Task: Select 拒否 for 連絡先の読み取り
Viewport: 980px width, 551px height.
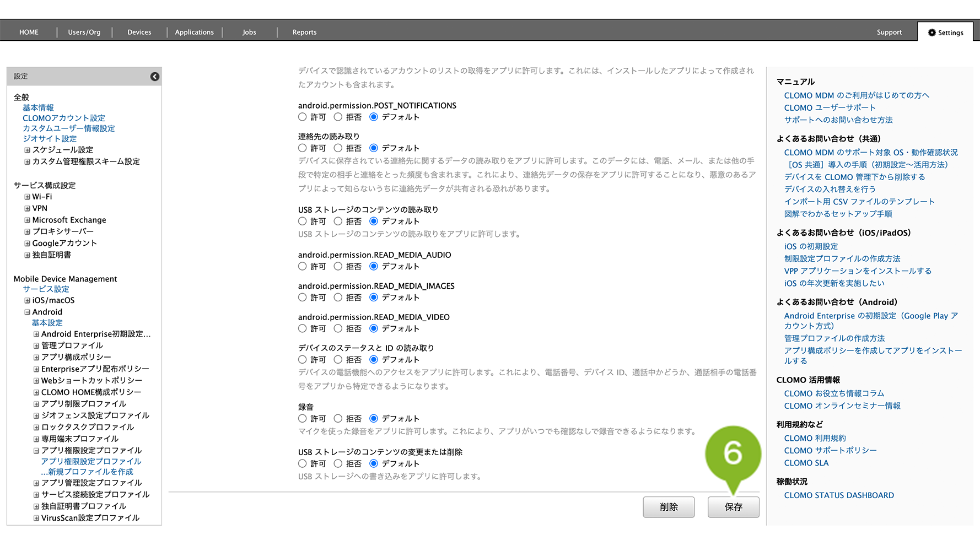Action: (x=338, y=148)
